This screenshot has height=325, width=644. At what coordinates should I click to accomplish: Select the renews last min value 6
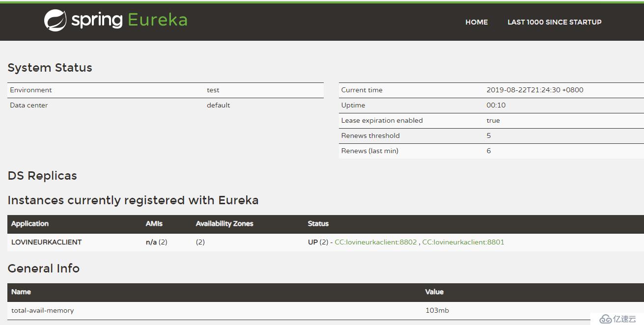(x=489, y=151)
